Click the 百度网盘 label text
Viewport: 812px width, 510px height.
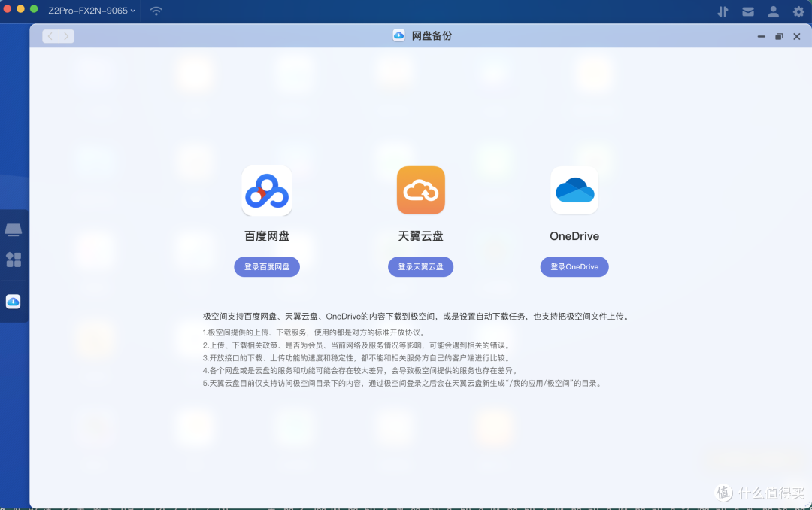pos(267,236)
